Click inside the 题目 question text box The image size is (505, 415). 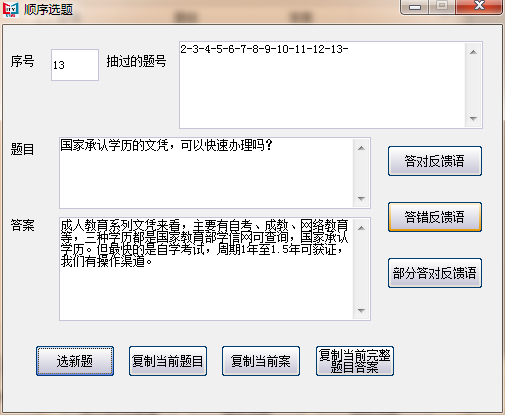click(x=207, y=173)
